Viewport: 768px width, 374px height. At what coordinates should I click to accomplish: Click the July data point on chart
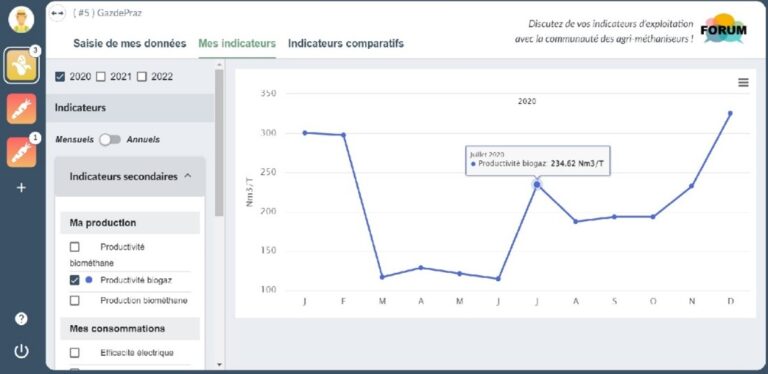[537, 185]
